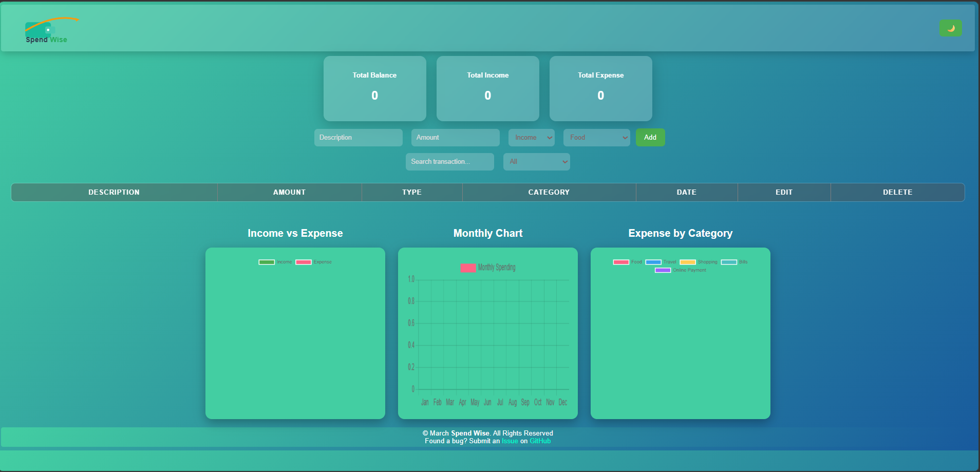
Task: Toggle Expense legend swatch in first chart
Action: point(304,262)
